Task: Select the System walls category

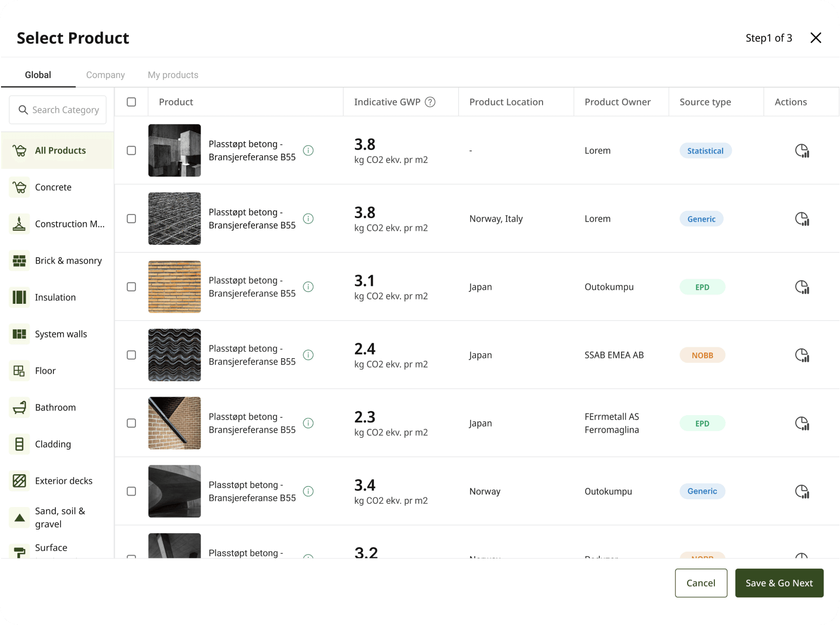Action: coord(57,334)
